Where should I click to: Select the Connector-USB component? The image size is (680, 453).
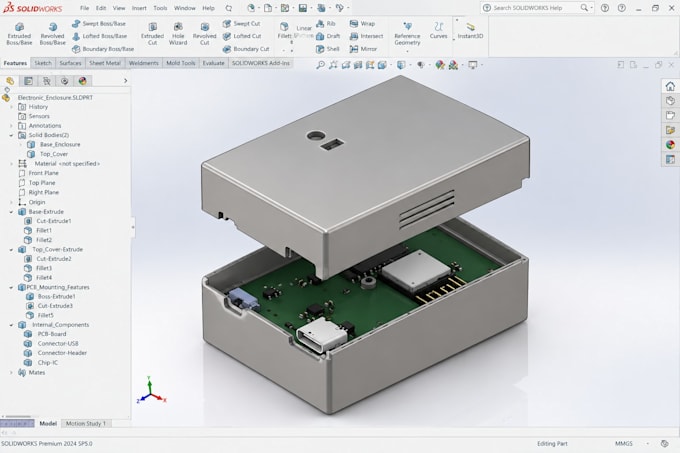pyautogui.click(x=51, y=344)
